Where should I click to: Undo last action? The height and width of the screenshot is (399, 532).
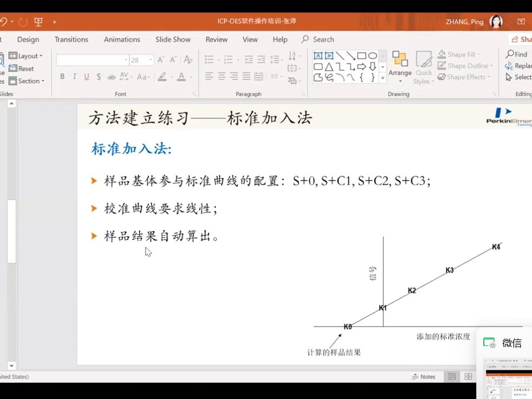point(4,22)
